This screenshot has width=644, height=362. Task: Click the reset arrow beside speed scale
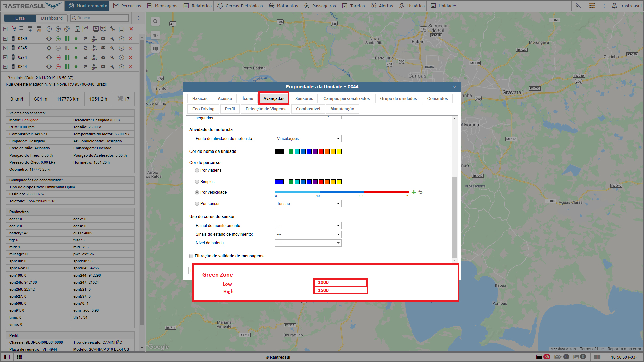point(421,192)
